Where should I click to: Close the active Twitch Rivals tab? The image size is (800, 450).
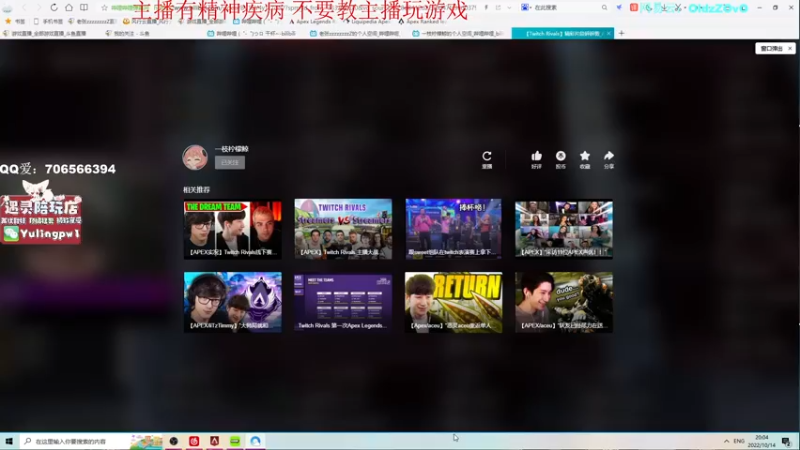click(x=608, y=33)
